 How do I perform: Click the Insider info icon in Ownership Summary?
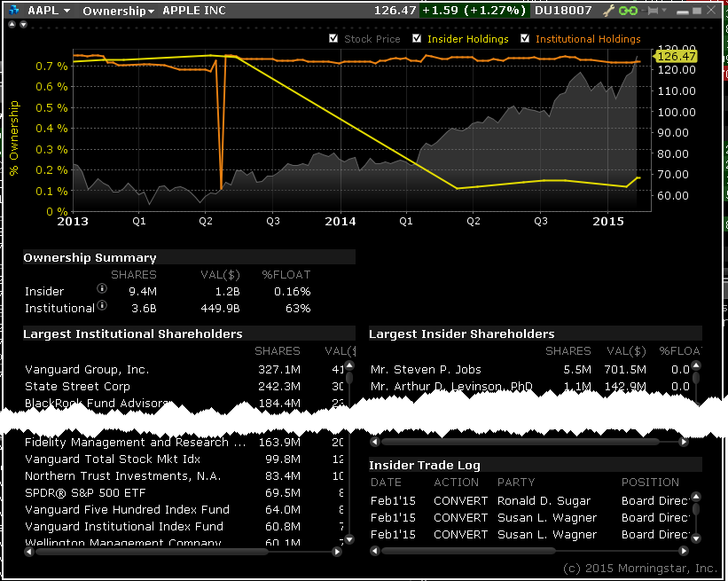pyautogui.click(x=102, y=288)
